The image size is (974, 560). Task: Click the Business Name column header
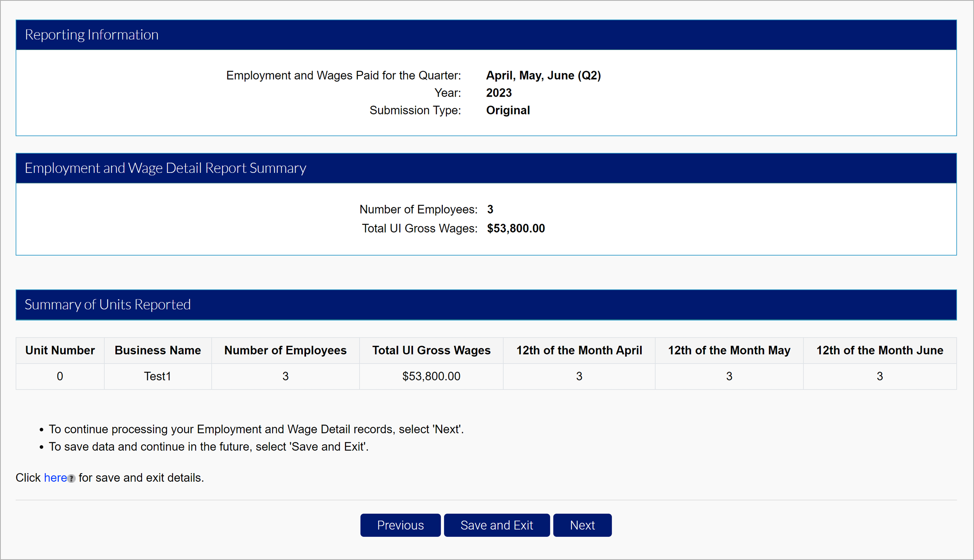click(x=157, y=350)
